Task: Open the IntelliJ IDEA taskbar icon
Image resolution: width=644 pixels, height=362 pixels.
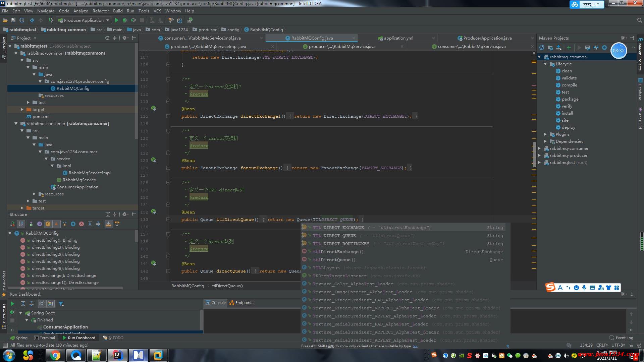Action: tap(117, 355)
